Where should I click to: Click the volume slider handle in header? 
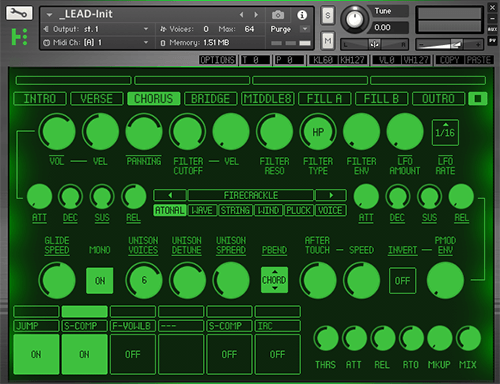pos(456,44)
